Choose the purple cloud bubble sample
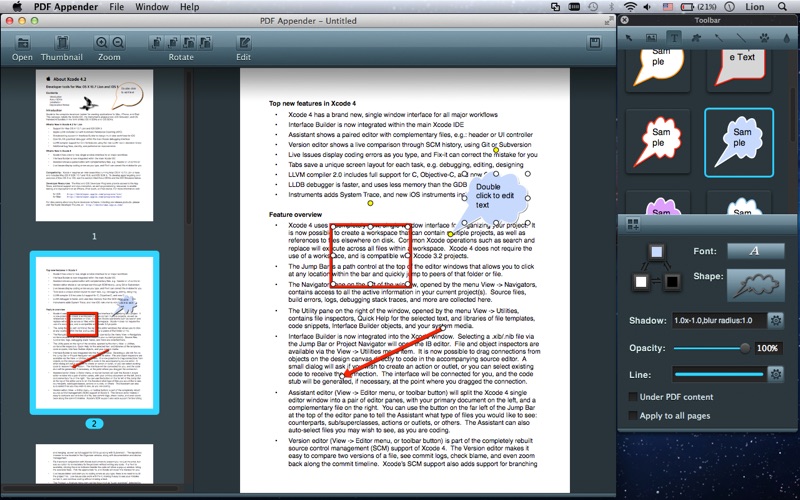This screenshot has height=500, width=800. click(658, 203)
